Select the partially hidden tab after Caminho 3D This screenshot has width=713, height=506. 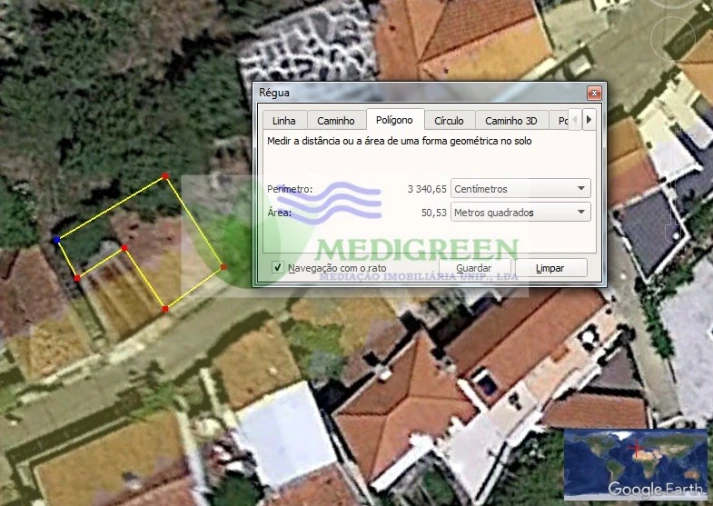(563, 121)
